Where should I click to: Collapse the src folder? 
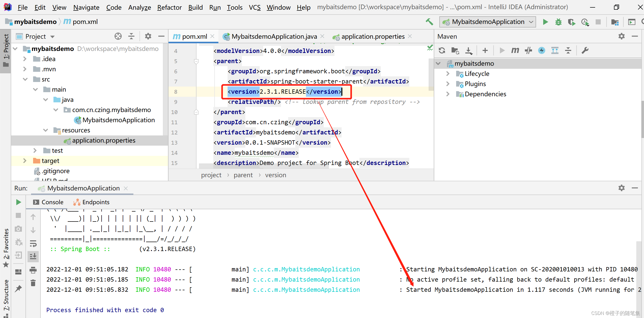[x=25, y=79]
